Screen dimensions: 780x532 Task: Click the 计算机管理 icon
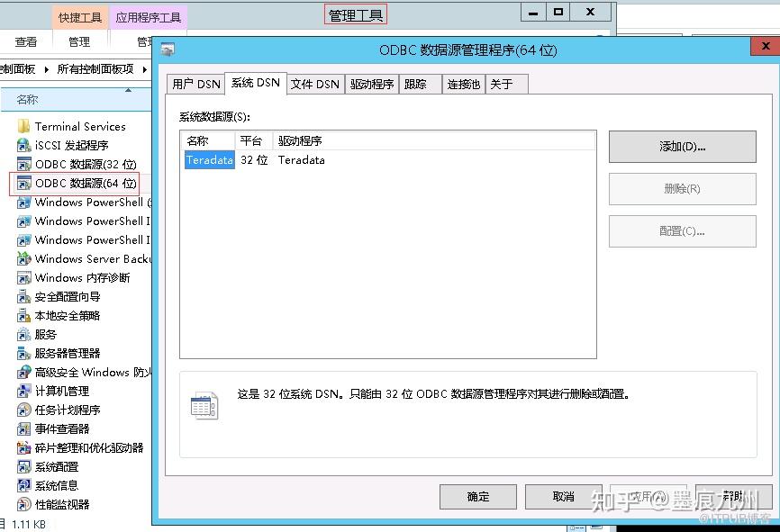23,392
